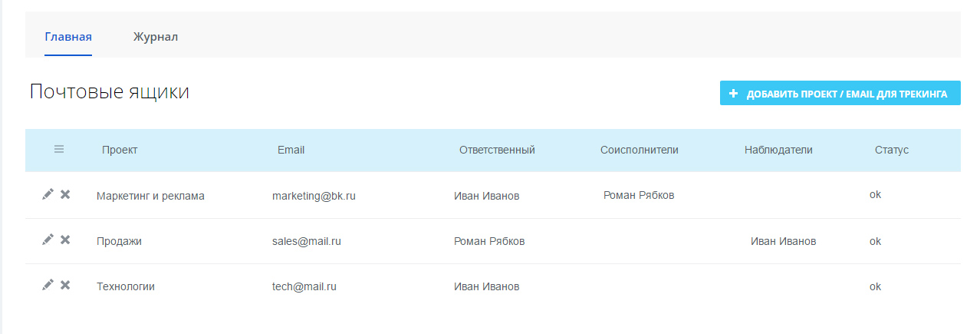
Task: Edit the Маркетинг и реклама project row
Action: point(48,195)
